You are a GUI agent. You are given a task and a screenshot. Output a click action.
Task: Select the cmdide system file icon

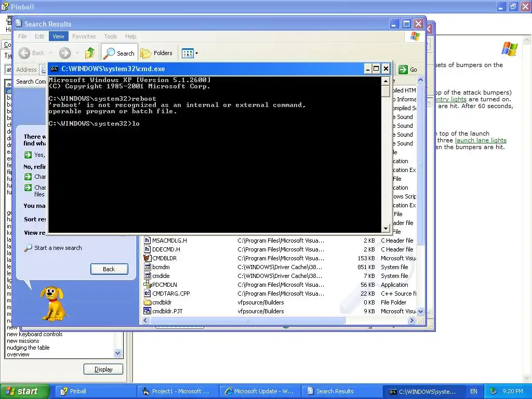point(147,276)
